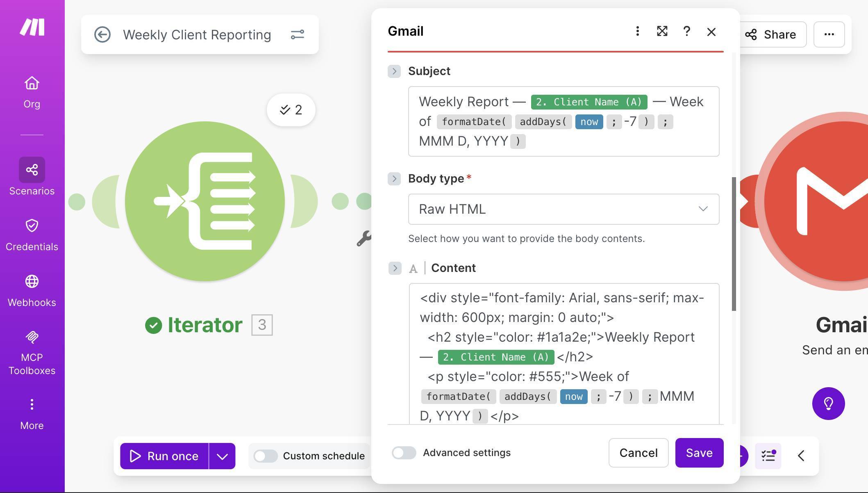Click the notes badge above the Iterator
The width and height of the screenshot is (868, 493).
point(291,110)
